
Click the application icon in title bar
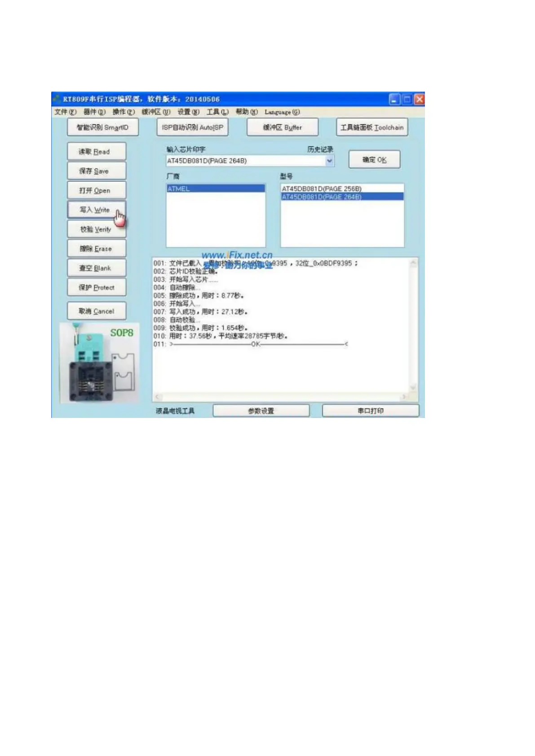(57, 99)
